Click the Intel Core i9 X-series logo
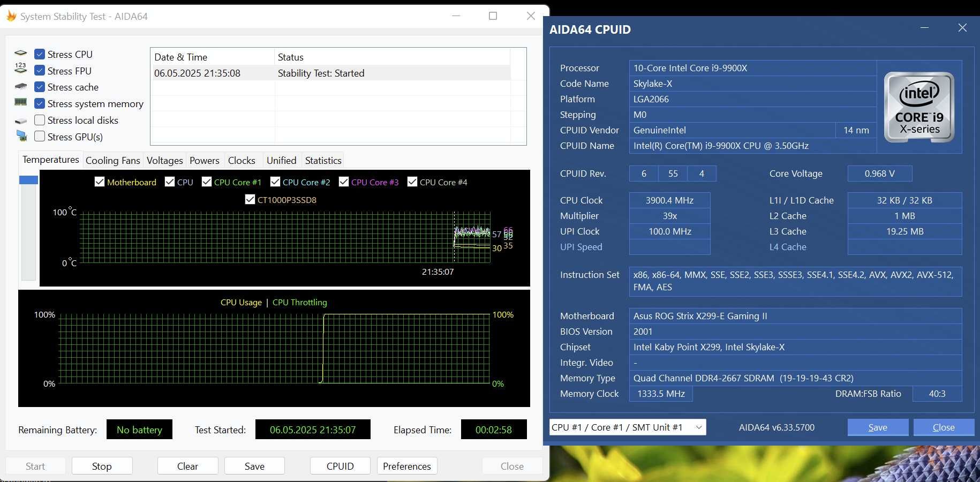Viewport: 980px width, 482px height. [919, 107]
